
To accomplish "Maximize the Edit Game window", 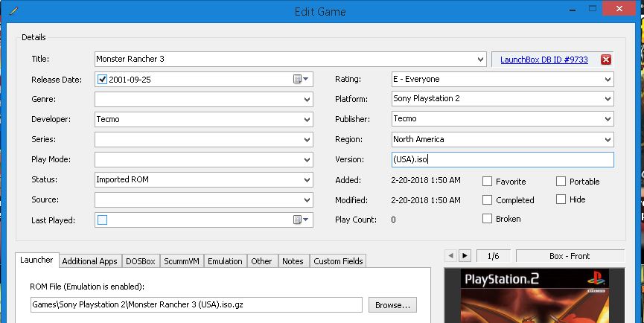I will [592, 7].
